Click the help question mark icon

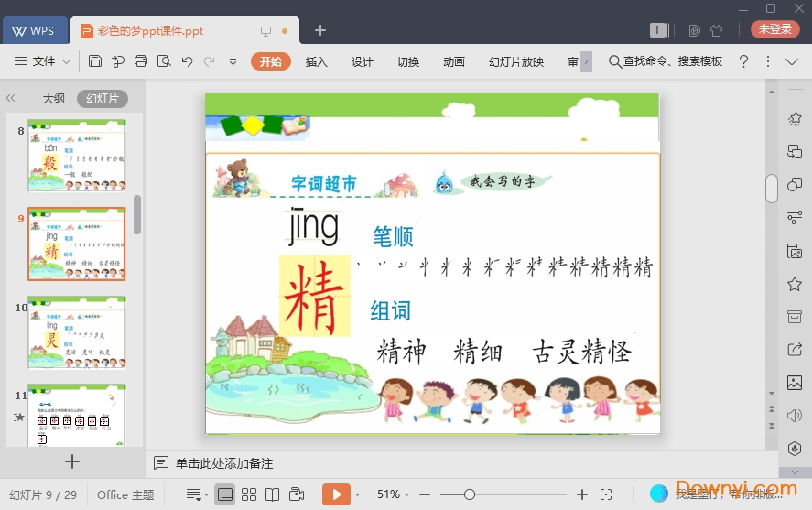pos(743,61)
